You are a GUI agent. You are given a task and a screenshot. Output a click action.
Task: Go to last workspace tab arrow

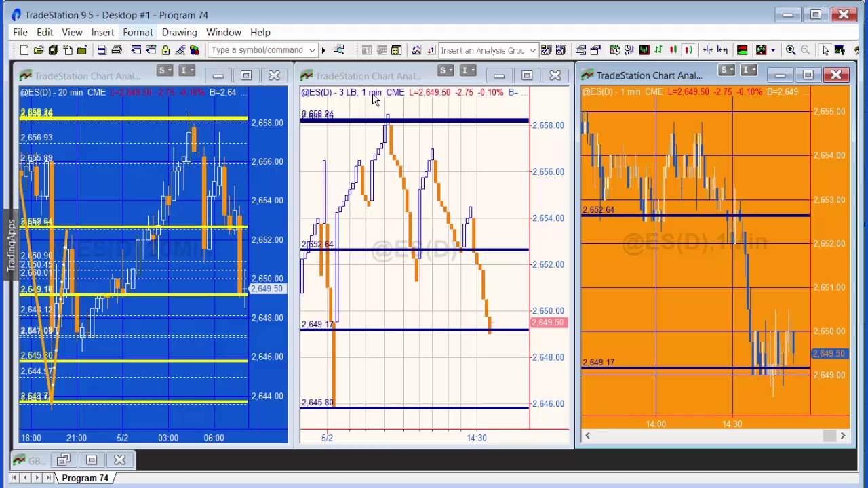click(x=48, y=478)
